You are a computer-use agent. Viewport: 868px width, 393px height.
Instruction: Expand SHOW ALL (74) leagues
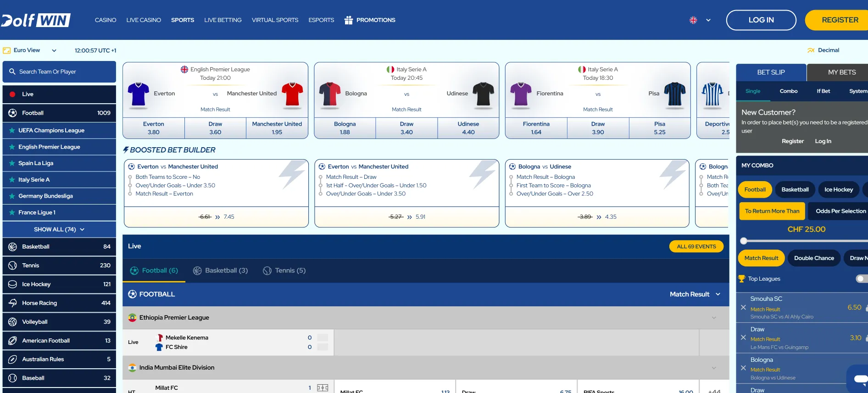tap(59, 229)
